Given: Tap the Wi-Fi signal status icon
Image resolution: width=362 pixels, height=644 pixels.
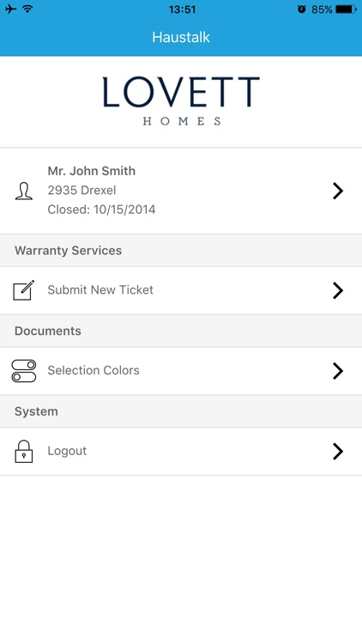Looking at the screenshot, I should (28, 9).
